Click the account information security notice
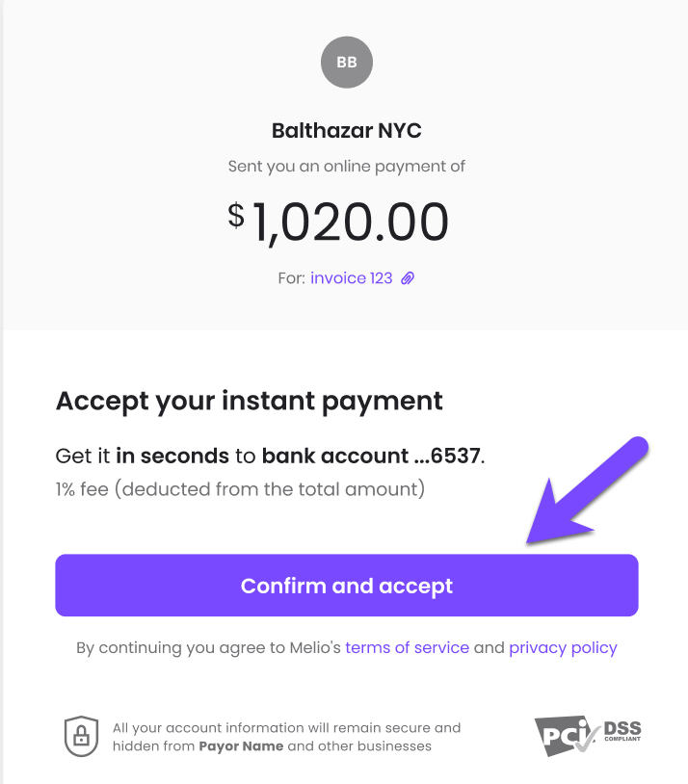This screenshot has width=688, height=784. click(286, 737)
